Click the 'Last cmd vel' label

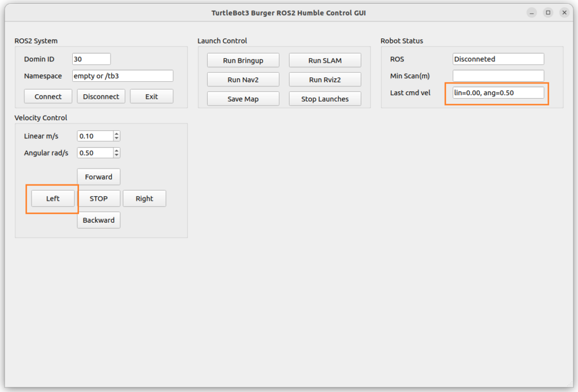[x=410, y=93]
